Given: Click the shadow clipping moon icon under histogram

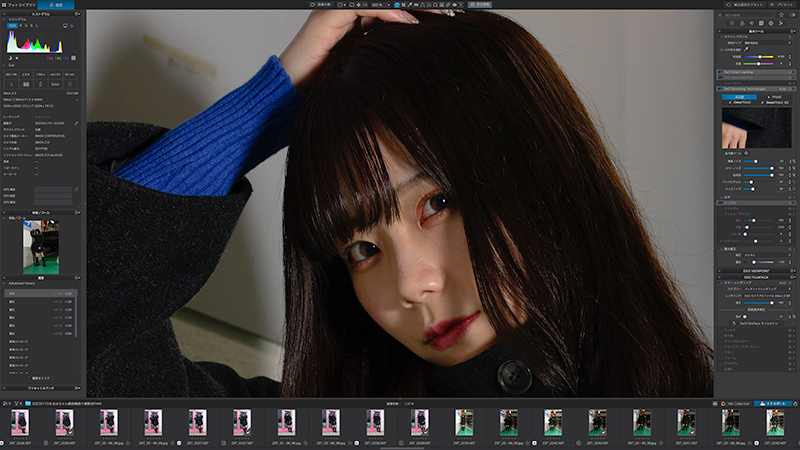Looking at the screenshot, I should (x=10, y=58).
